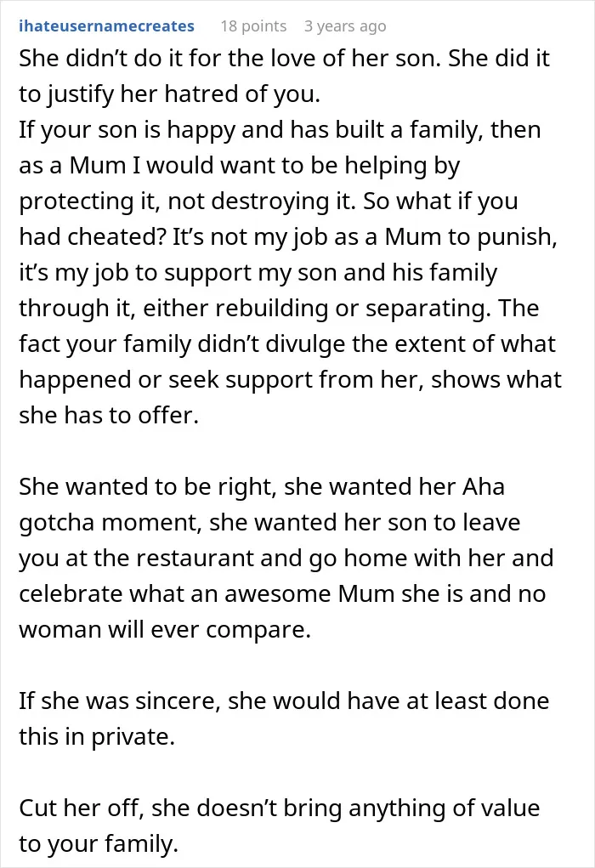Click the final paragraph 'Cut her off'
Viewport: 595px width, 868px height.
[x=279, y=825]
